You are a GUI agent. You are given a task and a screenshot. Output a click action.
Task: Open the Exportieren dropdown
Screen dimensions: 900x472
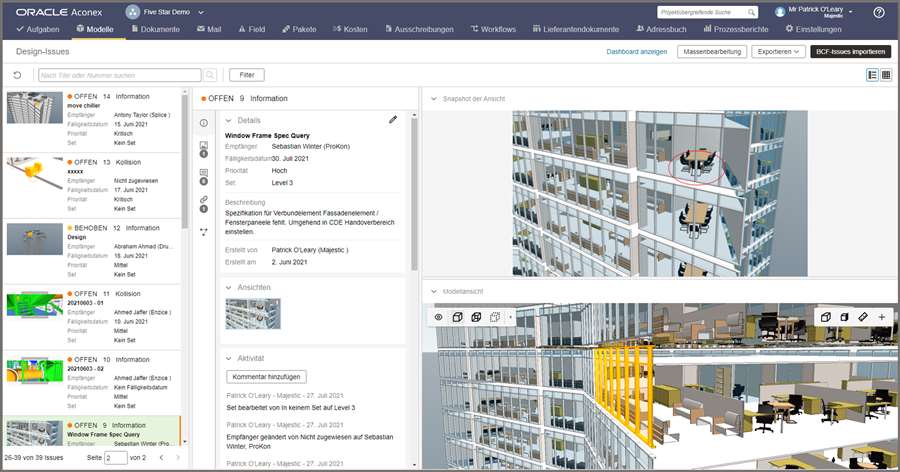pyautogui.click(x=777, y=51)
